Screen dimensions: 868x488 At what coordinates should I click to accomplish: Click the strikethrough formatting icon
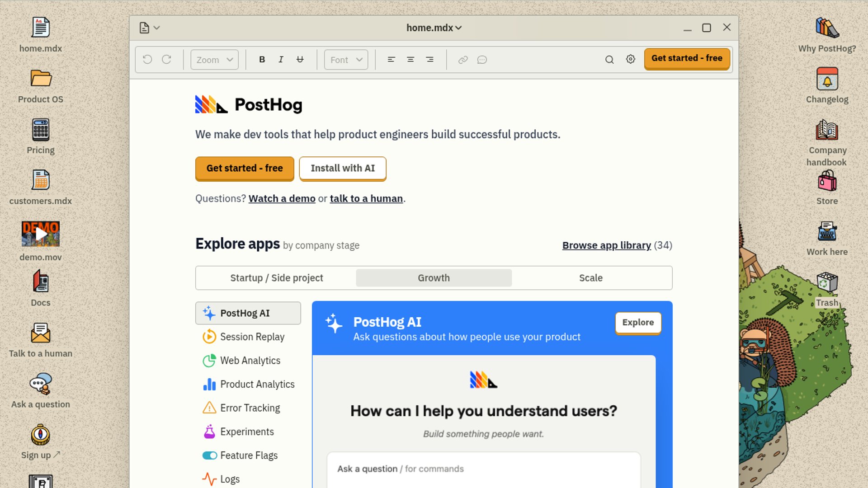[300, 60]
